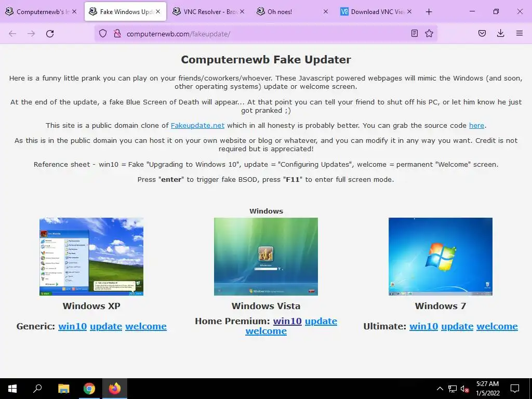
Task: Click the Windows 7 heading text
Action: [x=441, y=306]
